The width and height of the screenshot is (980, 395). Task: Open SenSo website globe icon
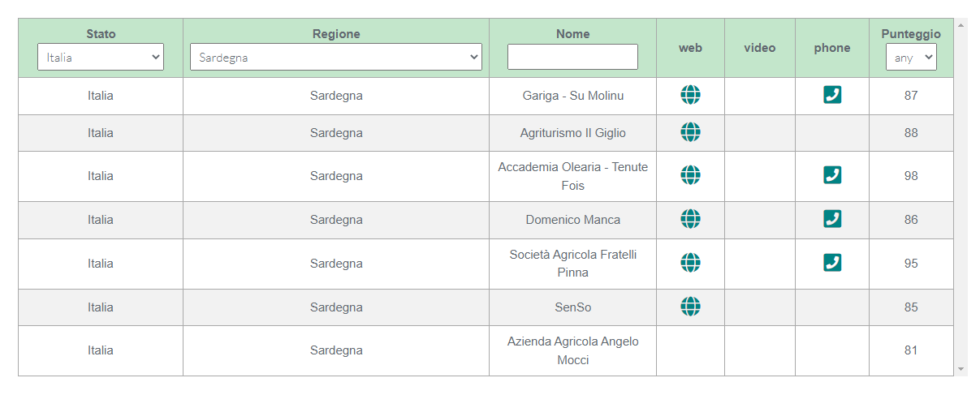coord(690,307)
